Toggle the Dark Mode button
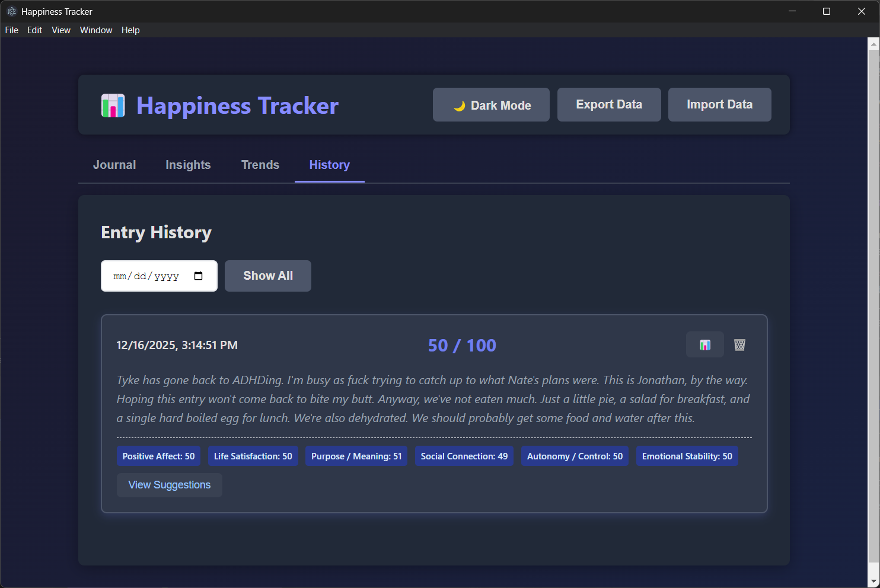Image resolution: width=880 pixels, height=588 pixels. (x=491, y=105)
